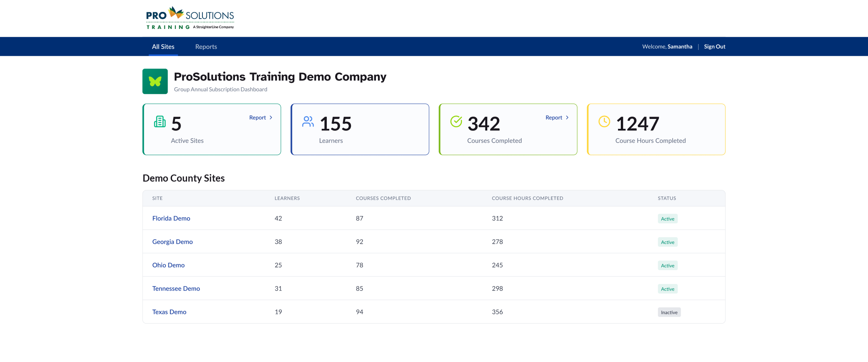Click the Courses Completed checkmark icon
This screenshot has height=362, width=868.
coord(456,121)
